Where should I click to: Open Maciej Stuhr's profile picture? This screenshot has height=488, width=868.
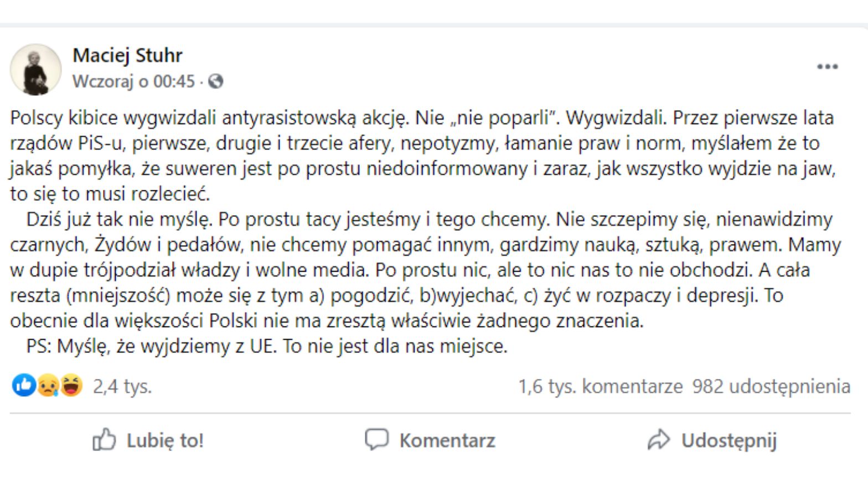point(36,69)
